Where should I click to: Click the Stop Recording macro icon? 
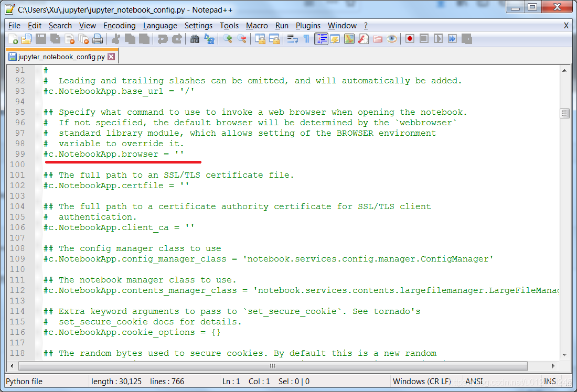pos(424,39)
